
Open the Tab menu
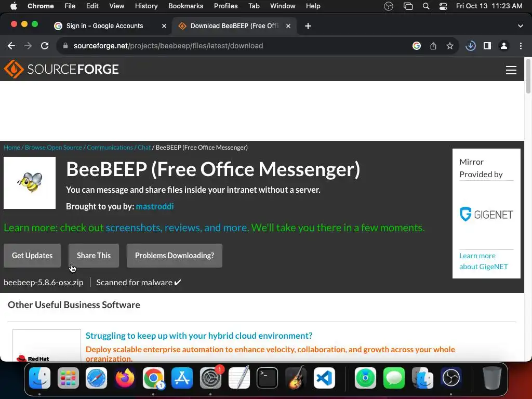(x=254, y=6)
